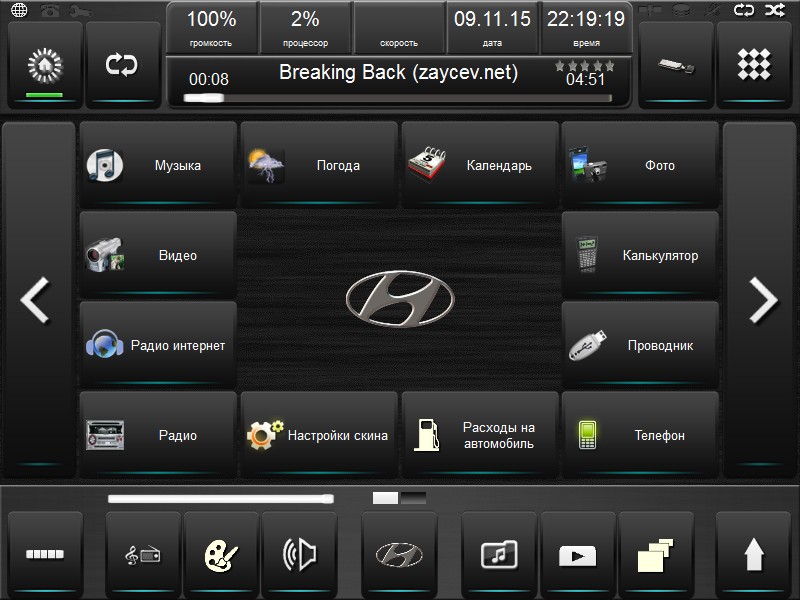Open the Телефон phone tile
The height and width of the screenshot is (600, 800).
point(640,435)
